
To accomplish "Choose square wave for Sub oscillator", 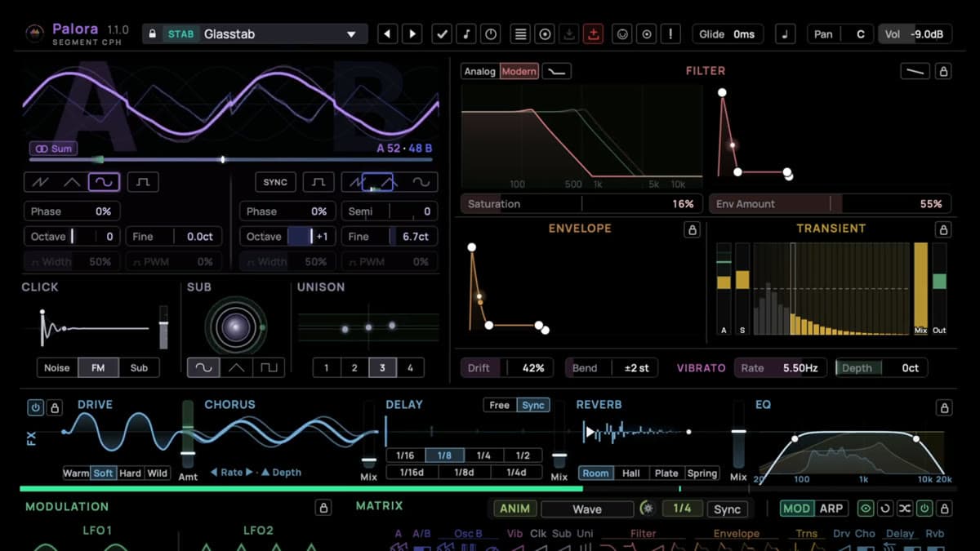I will click(x=269, y=368).
